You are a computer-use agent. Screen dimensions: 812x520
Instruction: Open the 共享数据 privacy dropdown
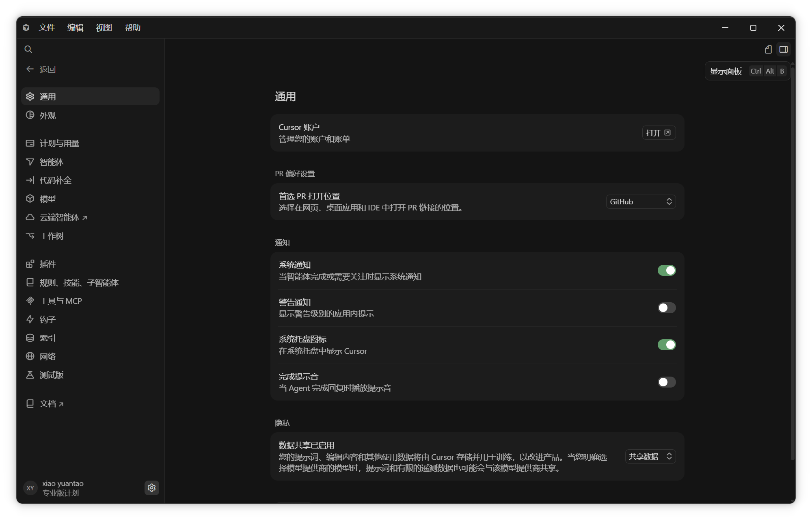650,457
